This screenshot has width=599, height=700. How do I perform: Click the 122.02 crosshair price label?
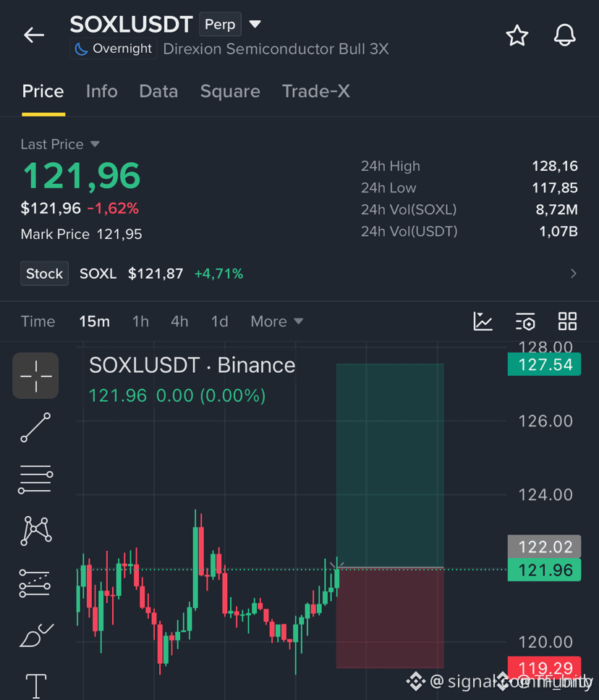coord(544,547)
